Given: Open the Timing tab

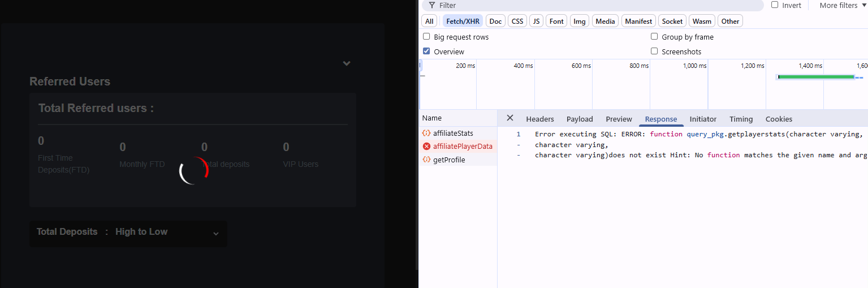Looking at the screenshot, I should pyautogui.click(x=741, y=119).
